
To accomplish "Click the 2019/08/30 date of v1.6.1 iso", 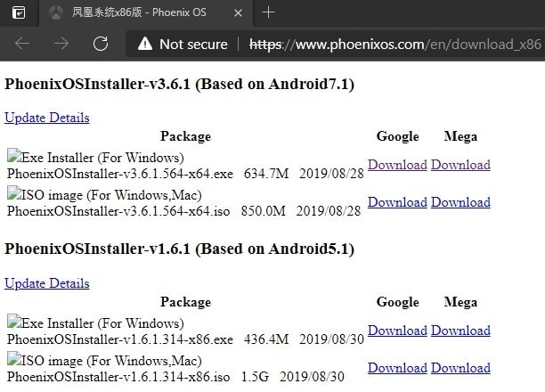I will point(312,377).
